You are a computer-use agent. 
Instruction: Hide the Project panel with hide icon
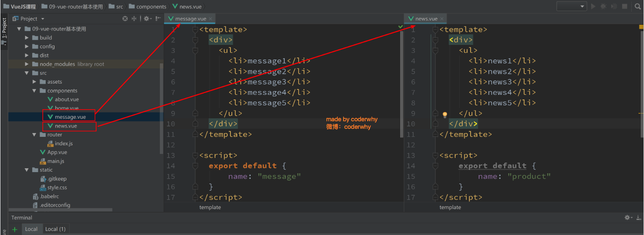click(158, 18)
